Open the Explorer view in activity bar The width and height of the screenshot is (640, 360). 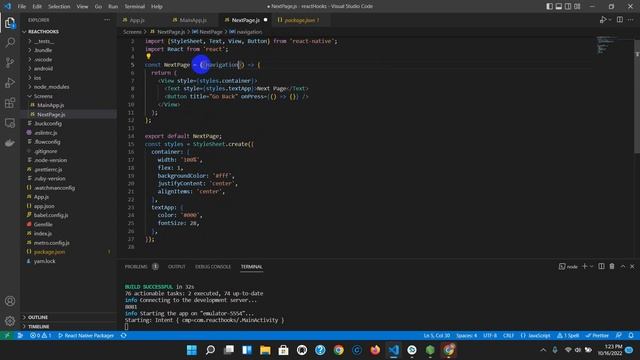10,23
